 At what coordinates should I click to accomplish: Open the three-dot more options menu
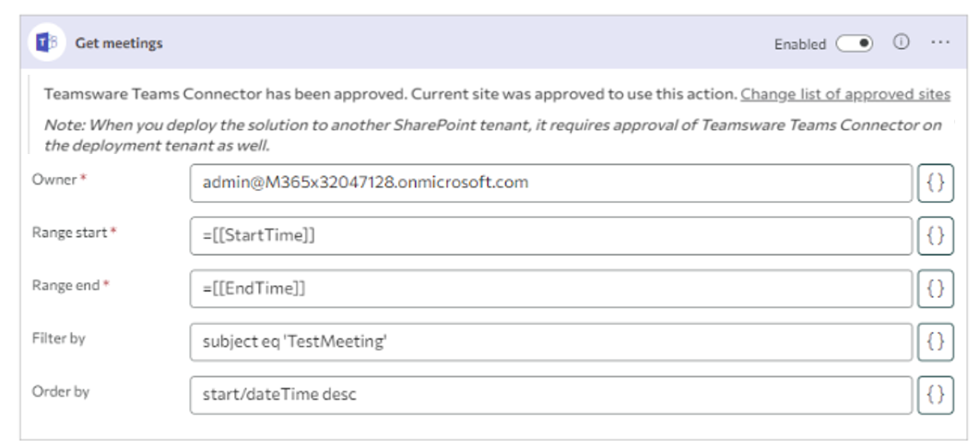(x=940, y=42)
